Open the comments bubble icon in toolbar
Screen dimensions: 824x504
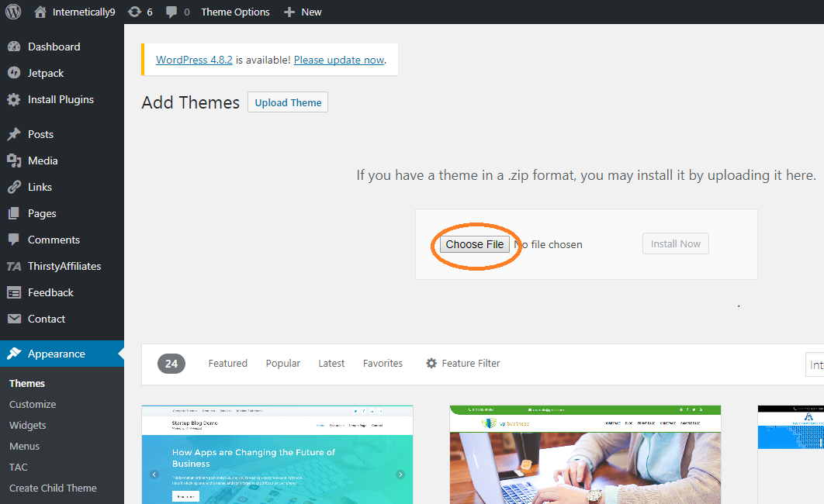point(171,12)
